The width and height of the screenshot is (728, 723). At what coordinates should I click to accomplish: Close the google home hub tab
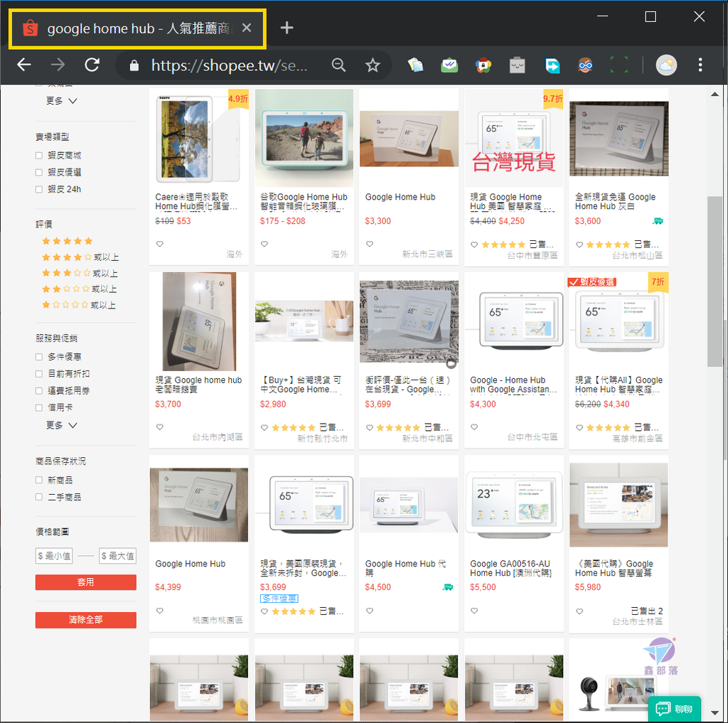pyautogui.click(x=247, y=28)
